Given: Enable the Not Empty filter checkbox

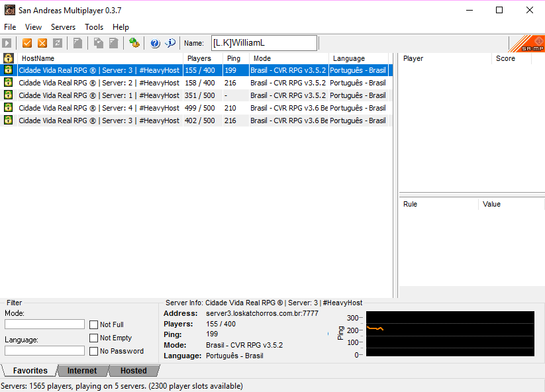Looking at the screenshot, I should click(x=93, y=338).
